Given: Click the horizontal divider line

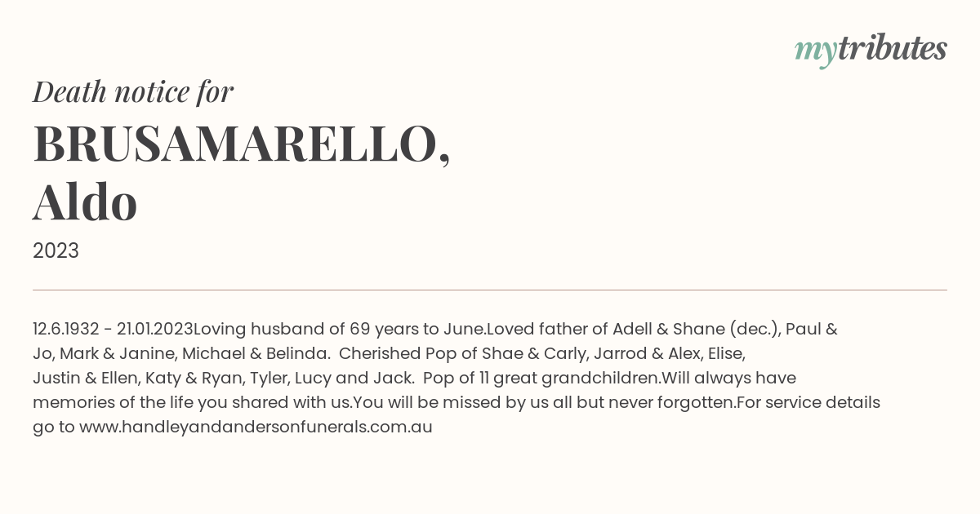Looking at the screenshot, I should click(490, 290).
